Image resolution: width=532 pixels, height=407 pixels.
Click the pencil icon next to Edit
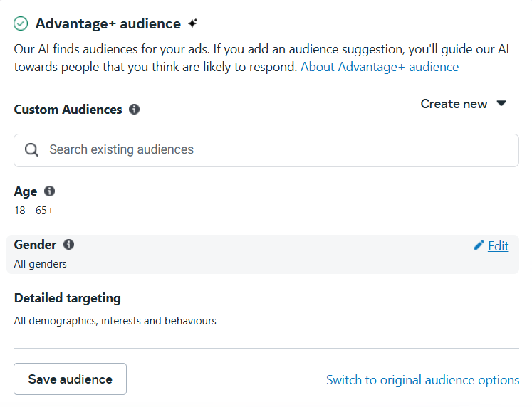[x=479, y=245]
